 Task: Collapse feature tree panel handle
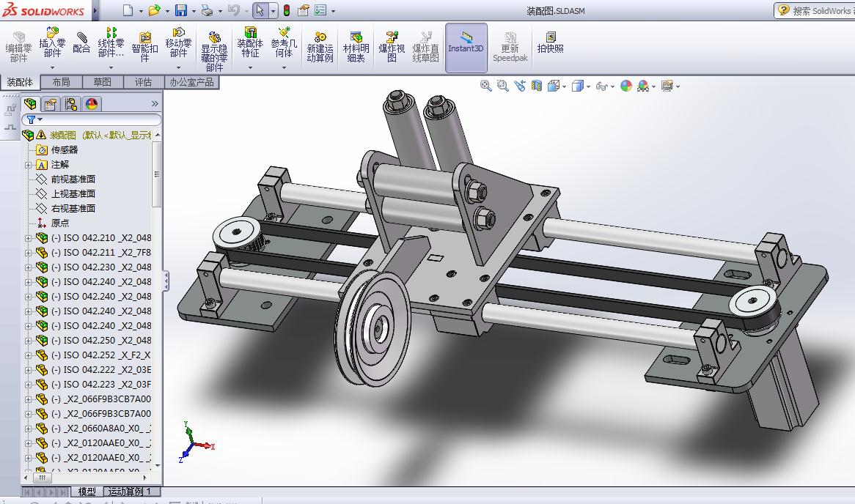(x=166, y=281)
